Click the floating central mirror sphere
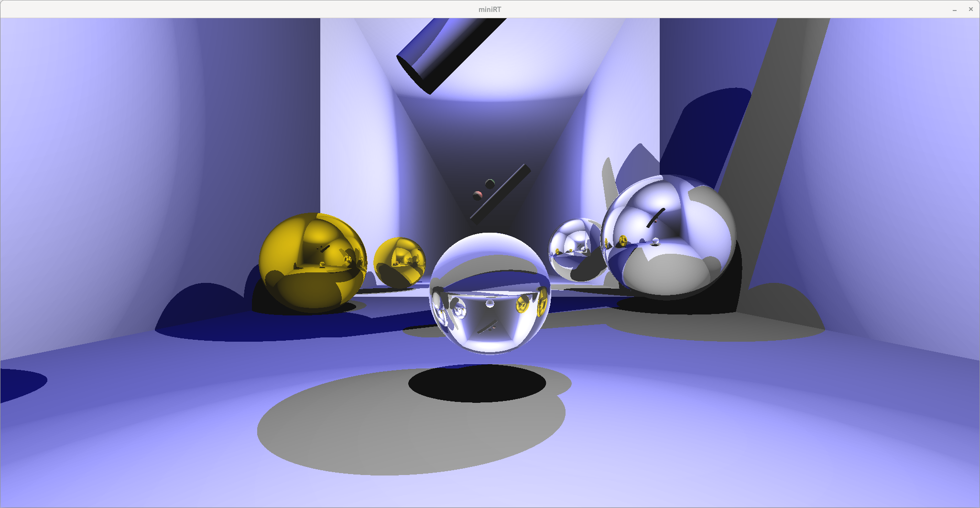This screenshot has width=980, height=508. (490, 293)
